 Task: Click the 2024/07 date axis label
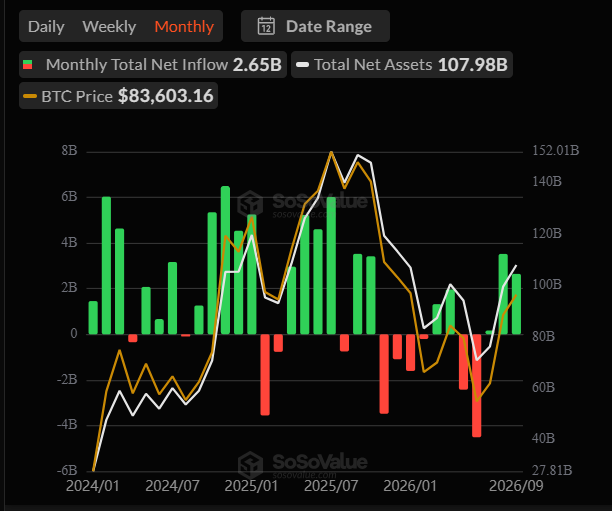172,486
